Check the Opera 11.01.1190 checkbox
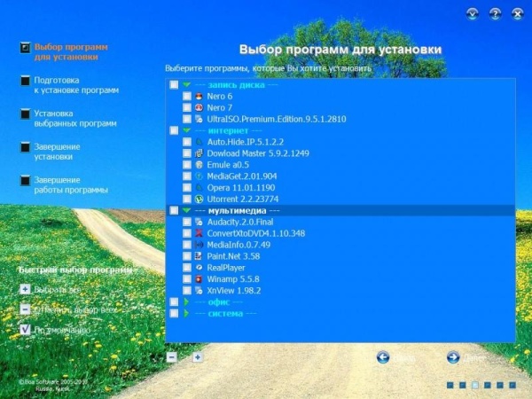This screenshot has width=532, height=399. point(187,188)
